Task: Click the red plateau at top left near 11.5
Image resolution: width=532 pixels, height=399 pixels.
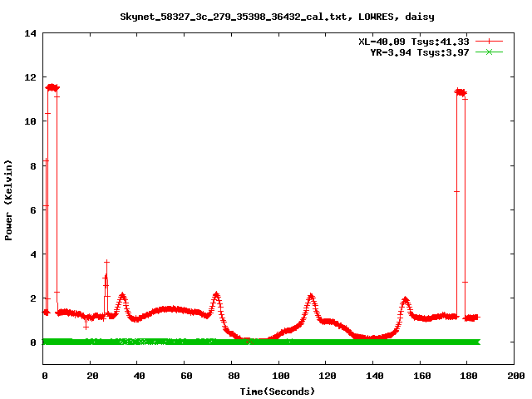Action: pyautogui.click(x=52, y=87)
